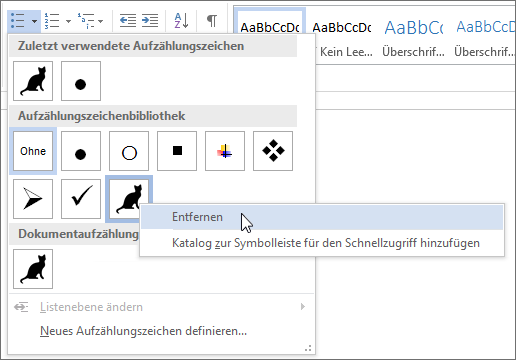Choose the arrowhead bullet from library
The height and width of the screenshot is (360, 516).
tap(33, 199)
